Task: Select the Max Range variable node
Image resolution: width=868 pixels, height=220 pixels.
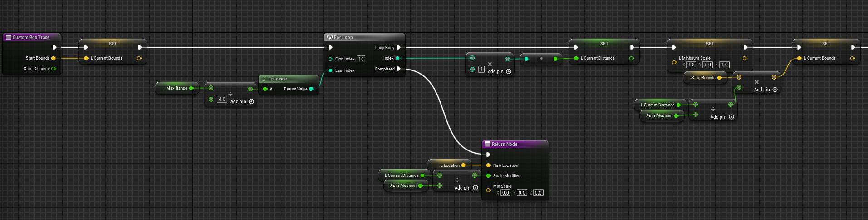Action: [177, 88]
